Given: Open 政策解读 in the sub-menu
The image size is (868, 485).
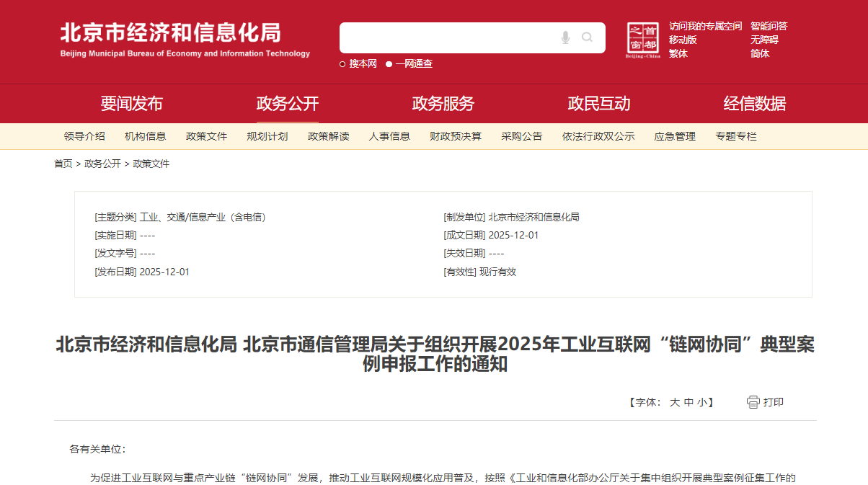Looking at the screenshot, I should point(329,136).
